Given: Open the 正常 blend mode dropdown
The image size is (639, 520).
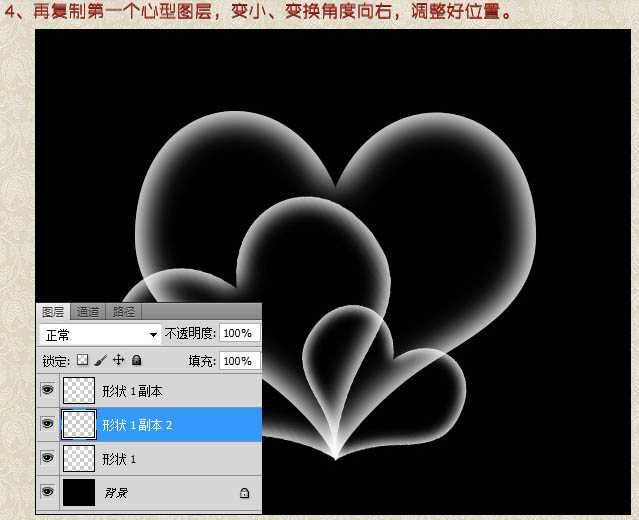Looking at the screenshot, I should pos(100,334).
